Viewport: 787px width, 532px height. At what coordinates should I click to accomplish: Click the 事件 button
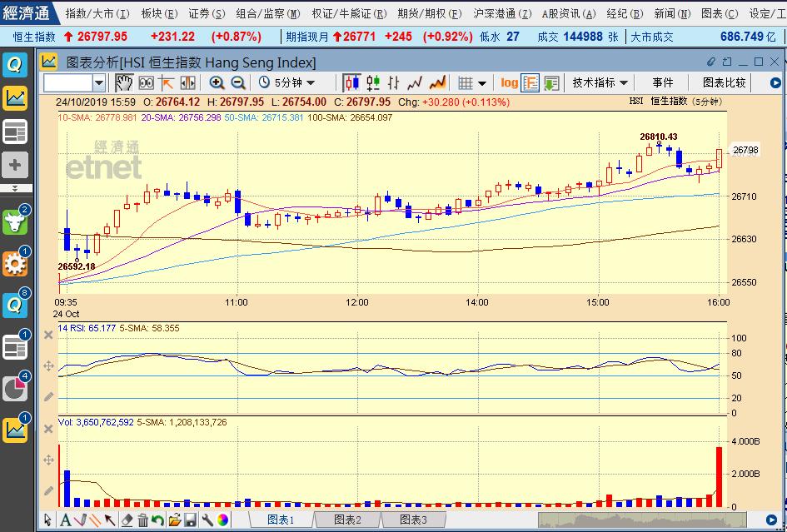pyautogui.click(x=663, y=82)
